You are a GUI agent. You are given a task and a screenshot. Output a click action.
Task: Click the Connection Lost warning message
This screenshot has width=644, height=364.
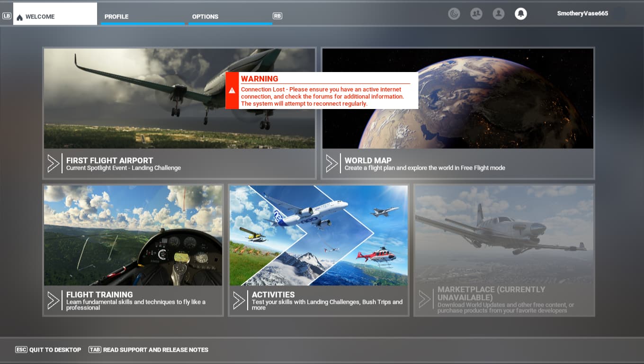coord(322,97)
